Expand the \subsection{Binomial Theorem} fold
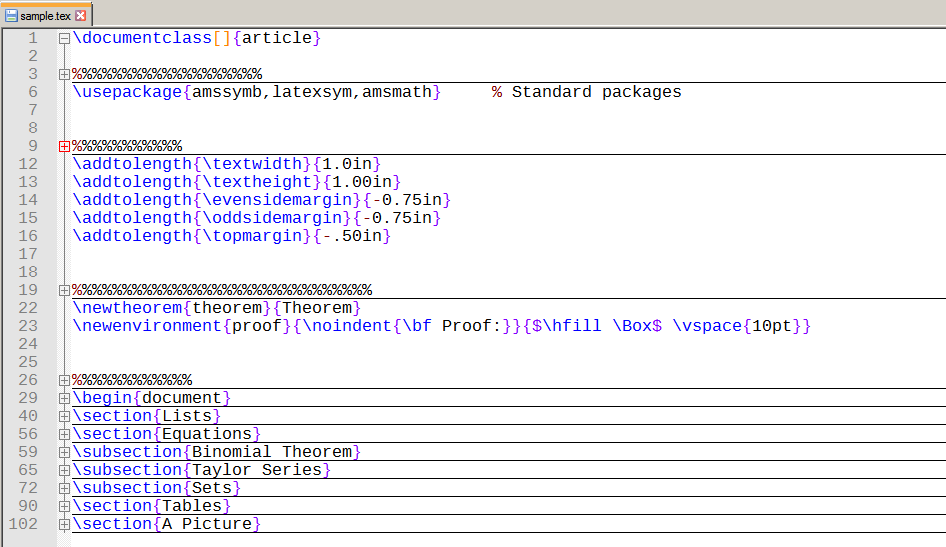Image resolution: width=946 pixels, height=547 pixels. click(64, 452)
